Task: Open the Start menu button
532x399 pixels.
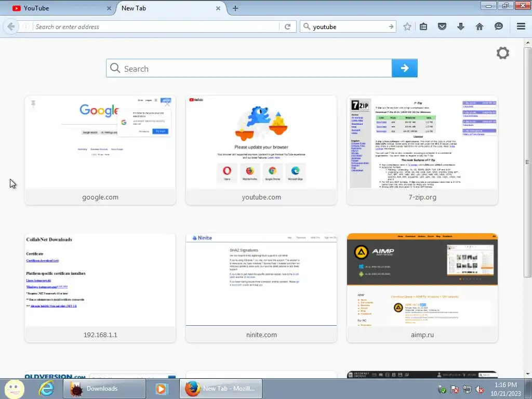Action: pyautogui.click(x=14, y=389)
